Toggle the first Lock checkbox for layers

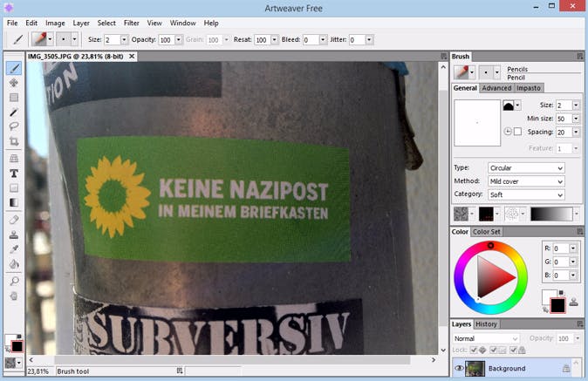[x=474, y=350]
